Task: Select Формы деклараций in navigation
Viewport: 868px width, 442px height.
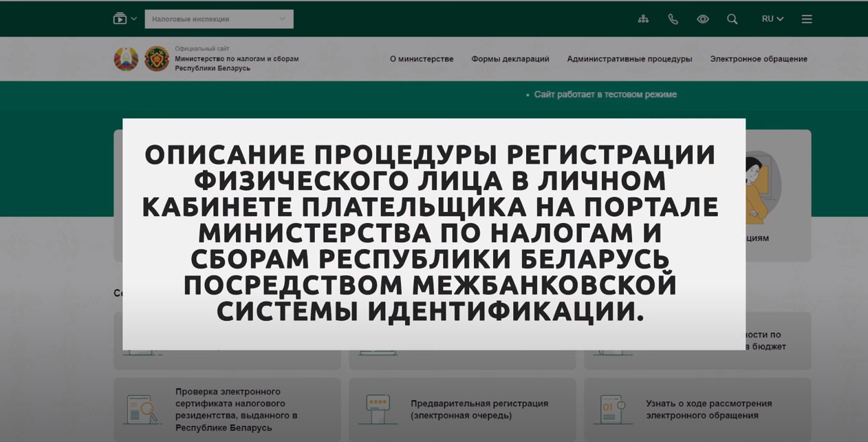Action: (510, 59)
